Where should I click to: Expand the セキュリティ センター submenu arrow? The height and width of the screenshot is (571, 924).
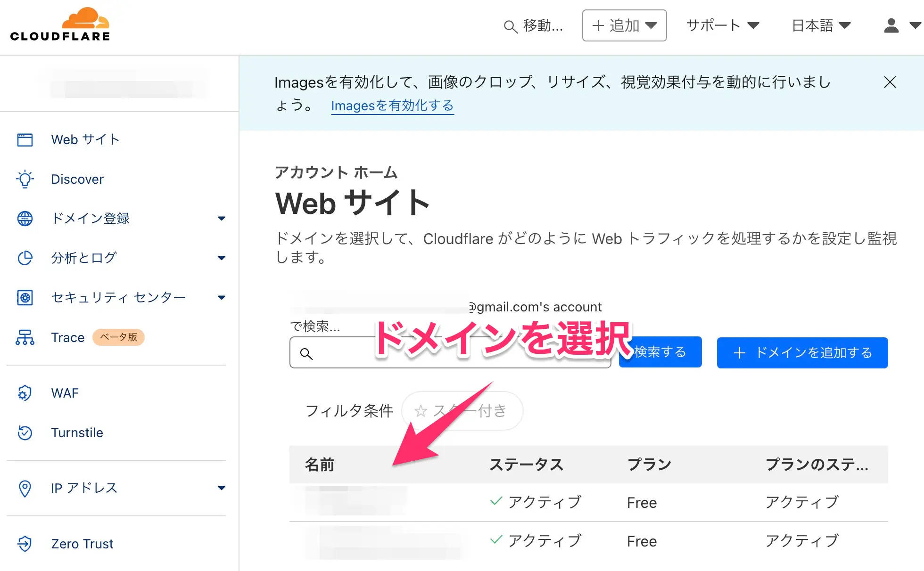222,298
